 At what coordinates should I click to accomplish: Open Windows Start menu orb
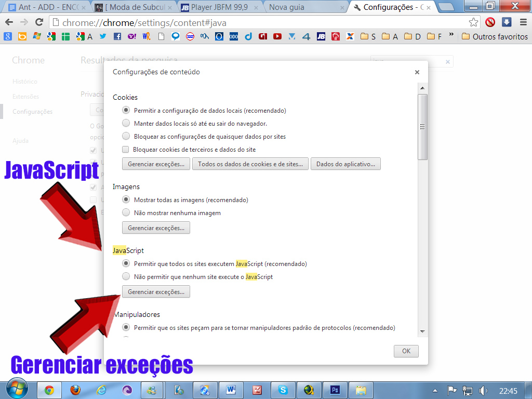click(x=17, y=389)
